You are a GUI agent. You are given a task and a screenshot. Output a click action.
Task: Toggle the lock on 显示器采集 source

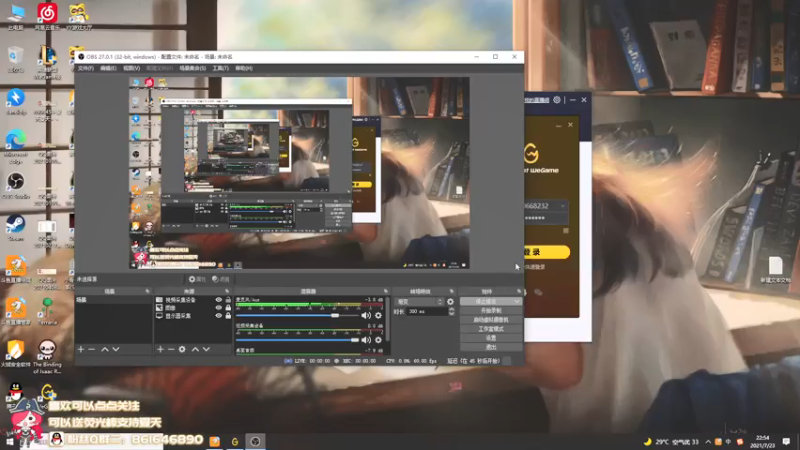click(228, 316)
